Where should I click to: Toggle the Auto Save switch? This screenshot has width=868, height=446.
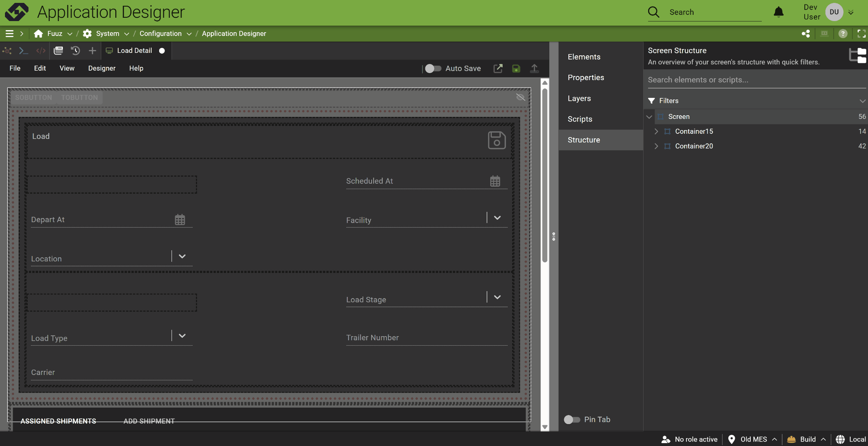tap(433, 69)
